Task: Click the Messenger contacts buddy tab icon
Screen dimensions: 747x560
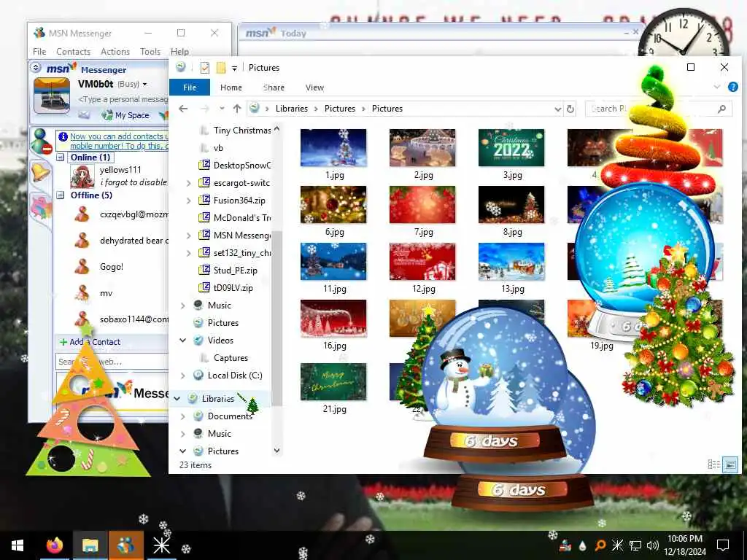Action: point(41,141)
